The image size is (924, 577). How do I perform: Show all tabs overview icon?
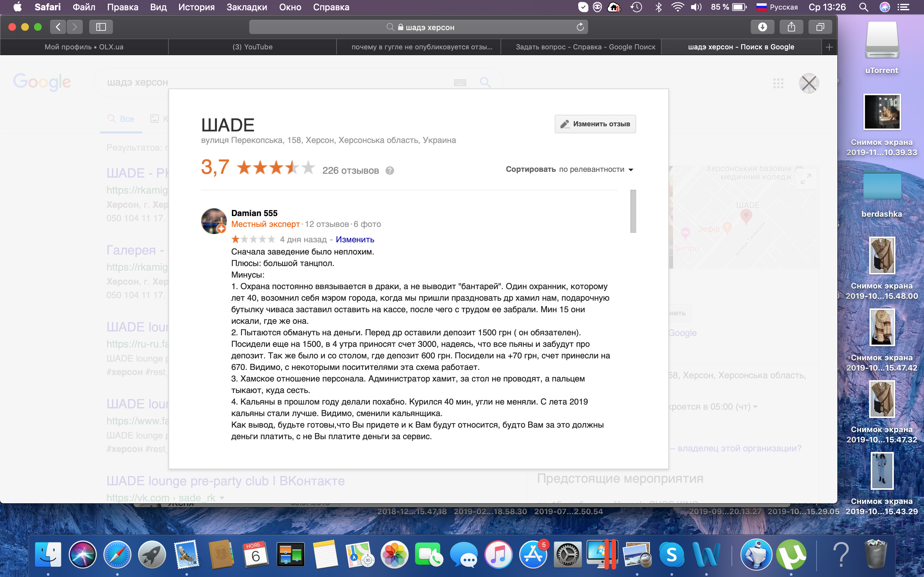820,27
